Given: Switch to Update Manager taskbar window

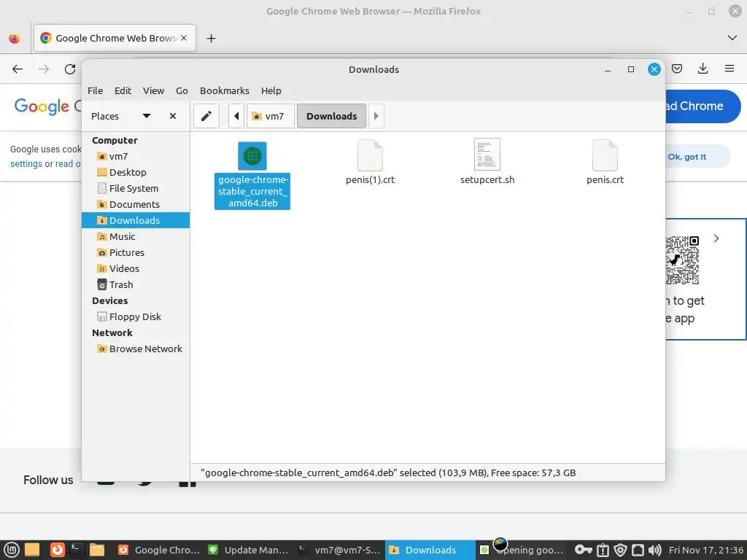Looking at the screenshot, I should (x=249, y=550).
